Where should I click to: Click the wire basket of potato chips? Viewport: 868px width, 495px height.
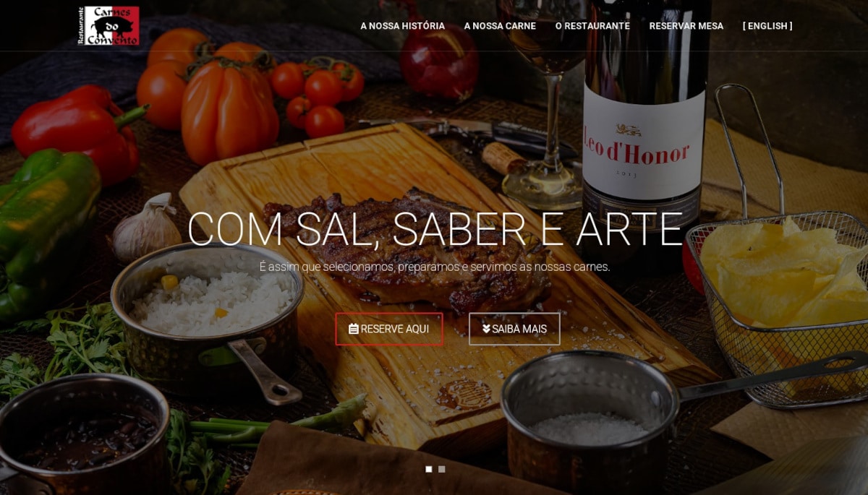pyautogui.click(x=778, y=304)
